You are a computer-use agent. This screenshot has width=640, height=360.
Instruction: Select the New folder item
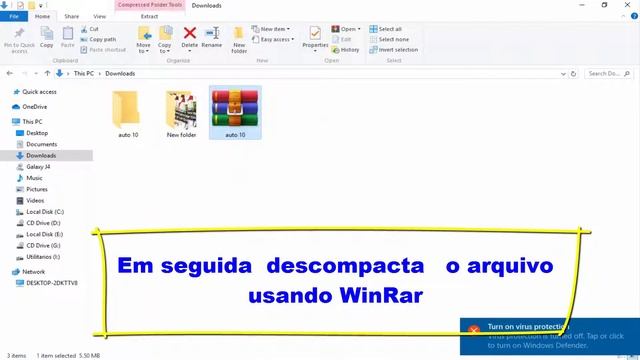(181, 114)
